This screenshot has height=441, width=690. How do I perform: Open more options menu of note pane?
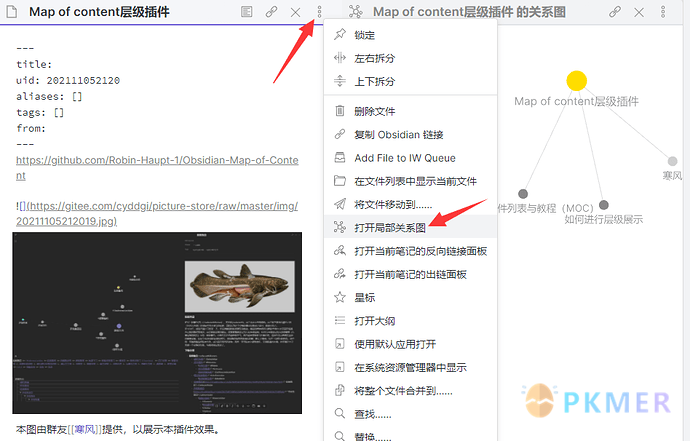319,12
